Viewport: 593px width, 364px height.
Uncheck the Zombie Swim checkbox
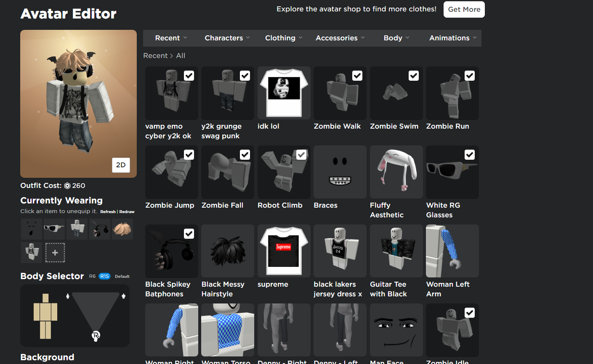click(x=414, y=76)
